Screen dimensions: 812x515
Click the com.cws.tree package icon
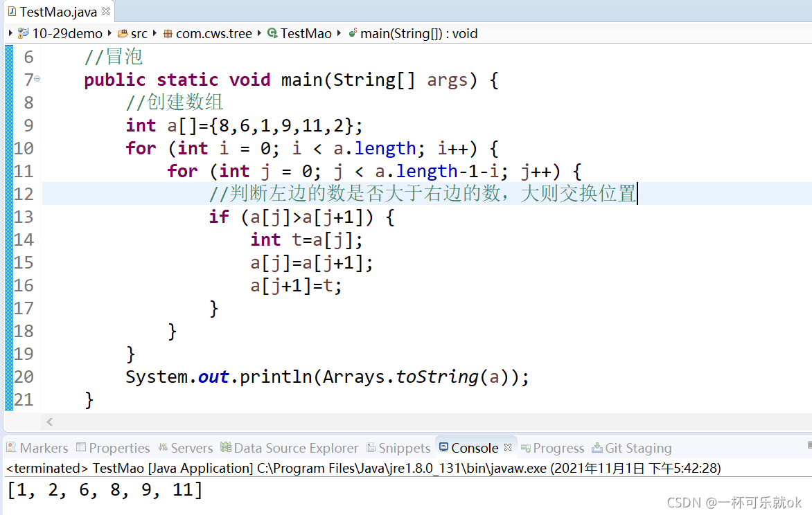[168, 34]
